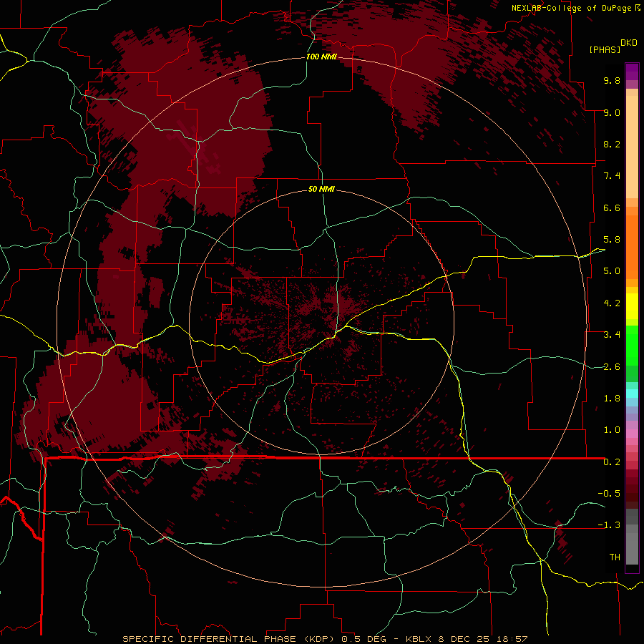Click the 5.8 scale value
The height and width of the screenshot is (644, 644).
coord(612,240)
